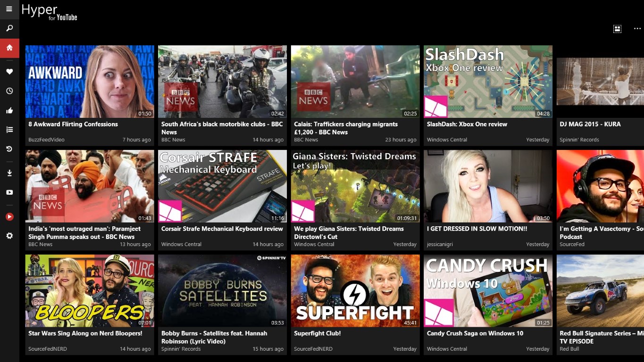Open '8 Awkward Flirting Confessions' video title
Image resolution: width=644 pixels, height=362 pixels.
coord(73,124)
